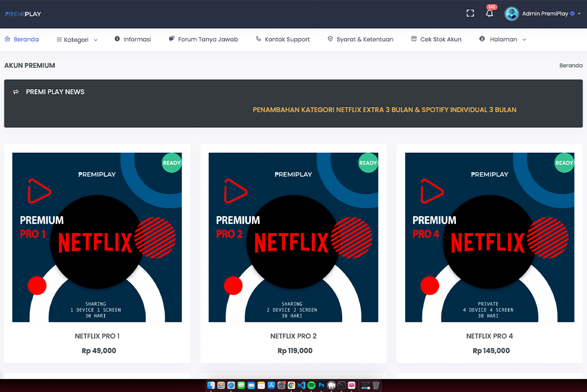Open System Preferences from the dock
587x392 pixels.
click(282, 385)
